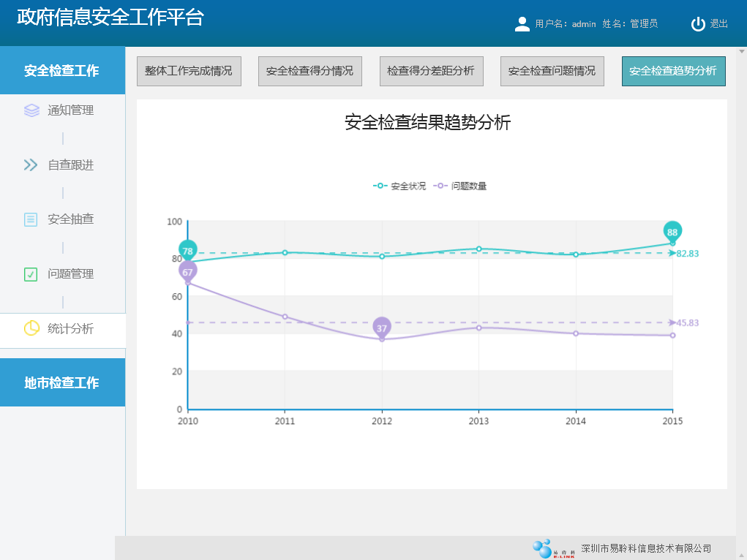This screenshot has height=560, width=747.
Task: Toggle the 安全状况 series in chart legend
Action: pyautogui.click(x=400, y=186)
